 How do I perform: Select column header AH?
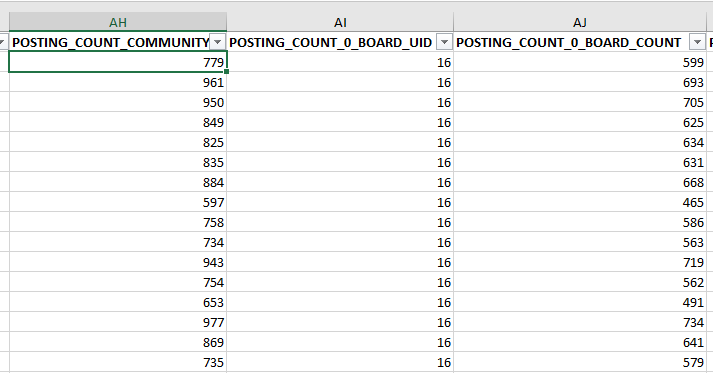(x=118, y=22)
